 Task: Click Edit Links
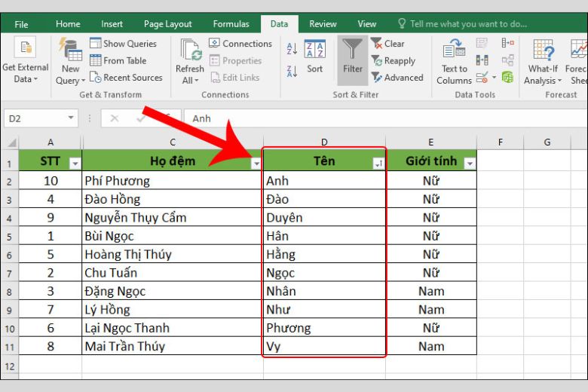pos(234,78)
